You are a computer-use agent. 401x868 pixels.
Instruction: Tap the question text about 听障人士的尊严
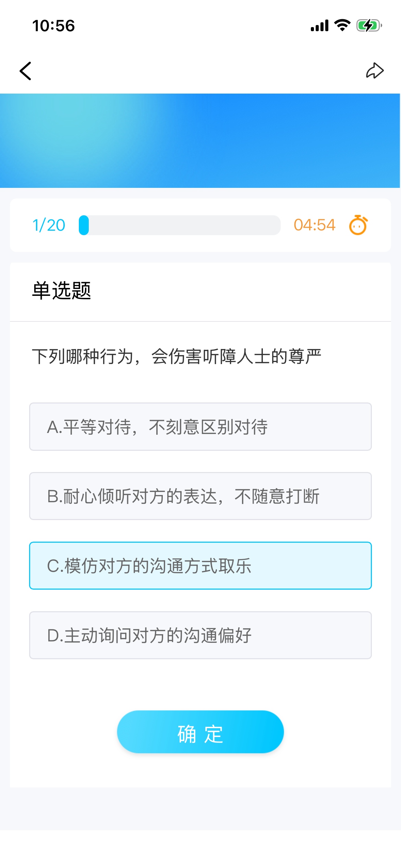177,357
